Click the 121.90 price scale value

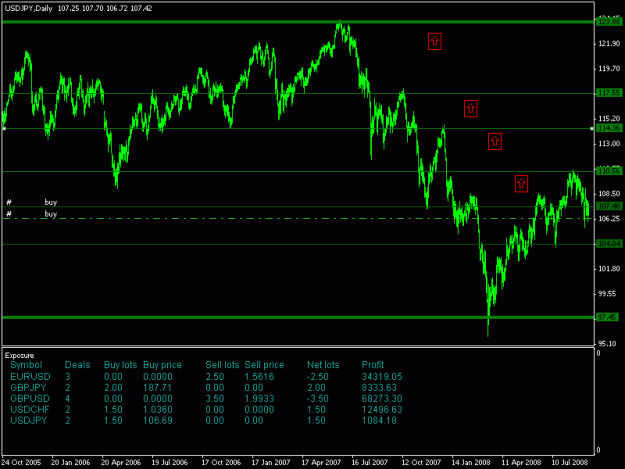click(x=609, y=43)
